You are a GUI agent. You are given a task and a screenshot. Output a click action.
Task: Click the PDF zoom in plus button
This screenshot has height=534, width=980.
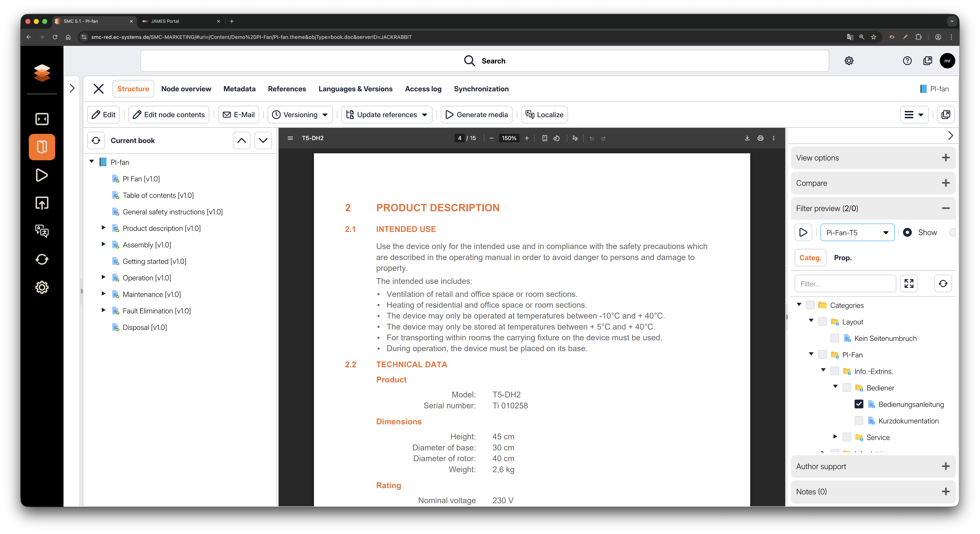click(526, 138)
